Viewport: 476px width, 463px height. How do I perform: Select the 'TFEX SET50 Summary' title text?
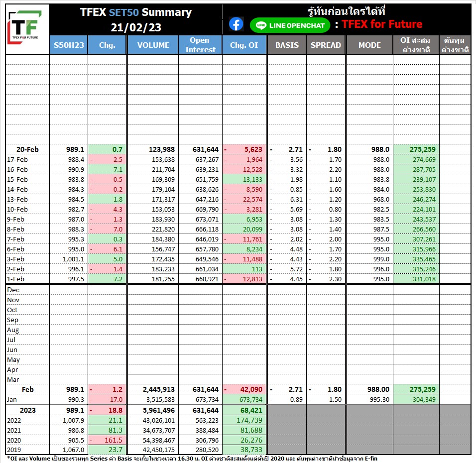(x=136, y=12)
